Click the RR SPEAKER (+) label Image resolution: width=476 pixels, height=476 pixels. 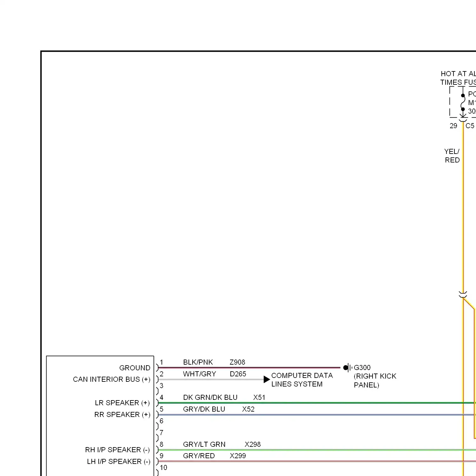(x=122, y=414)
